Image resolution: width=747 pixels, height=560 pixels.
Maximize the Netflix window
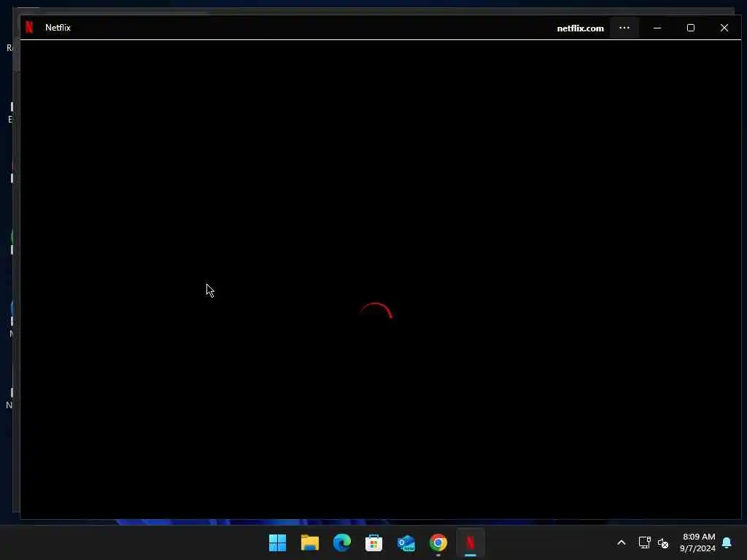point(690,28)
